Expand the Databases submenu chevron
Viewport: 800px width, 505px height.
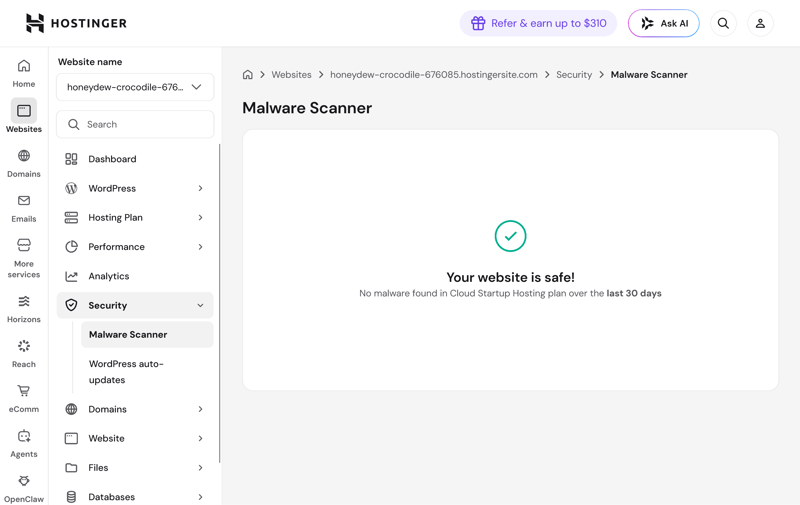point(201,496)
